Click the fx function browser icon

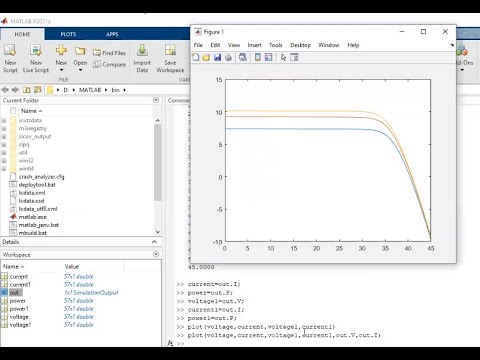170,343
